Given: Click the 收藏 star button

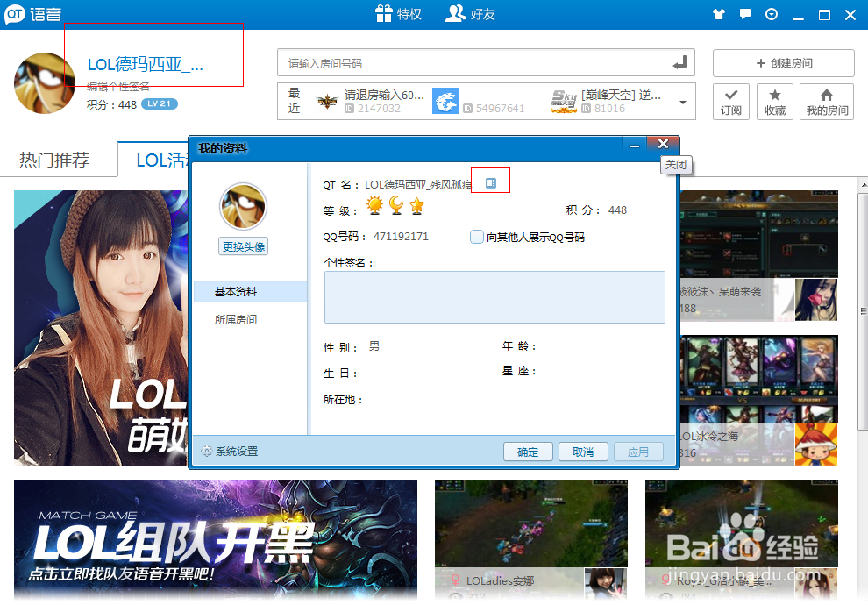Looking at the screenshot, I should pyautogui.click(x=774, y=102).
